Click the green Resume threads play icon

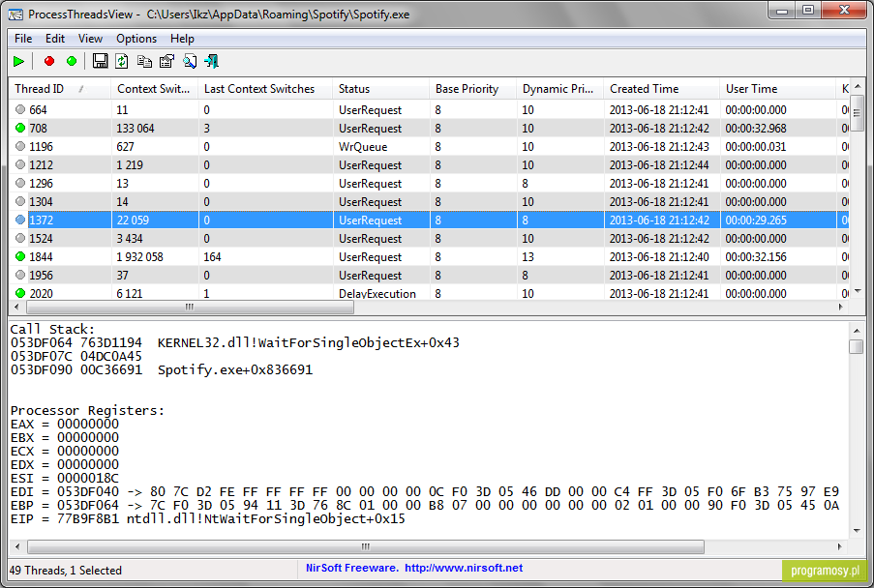click(x=19, y=61)
